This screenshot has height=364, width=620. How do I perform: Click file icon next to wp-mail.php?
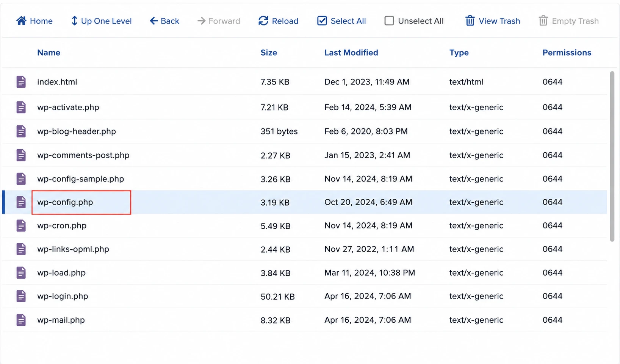click(x=21, y=320)
